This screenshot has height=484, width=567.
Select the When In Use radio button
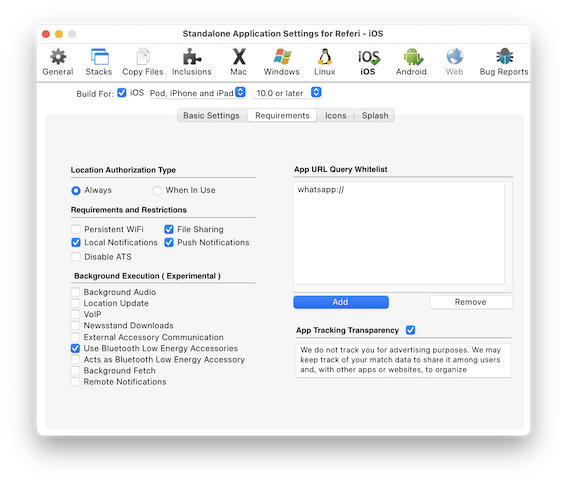tap(157, 190)
